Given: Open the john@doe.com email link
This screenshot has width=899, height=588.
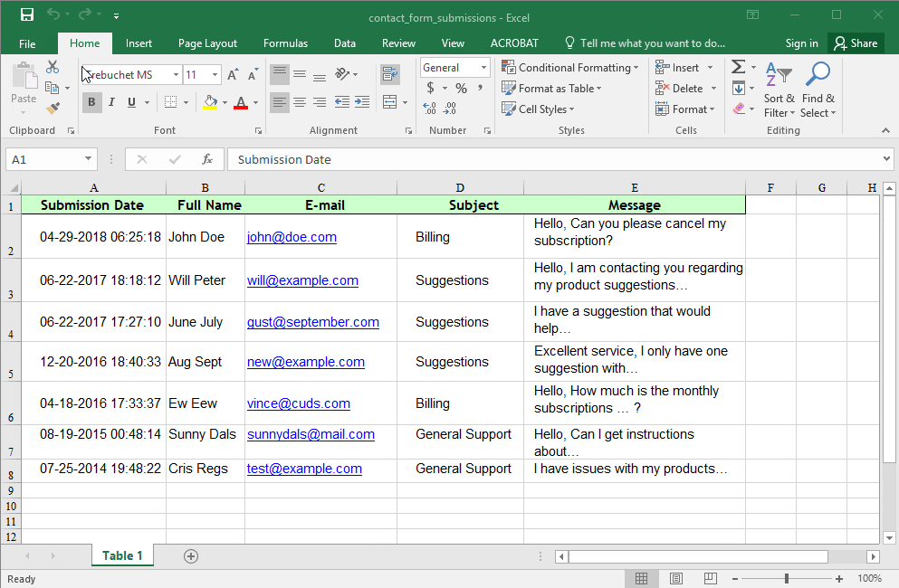Looking at the screenshot, I should pos(292,237).
